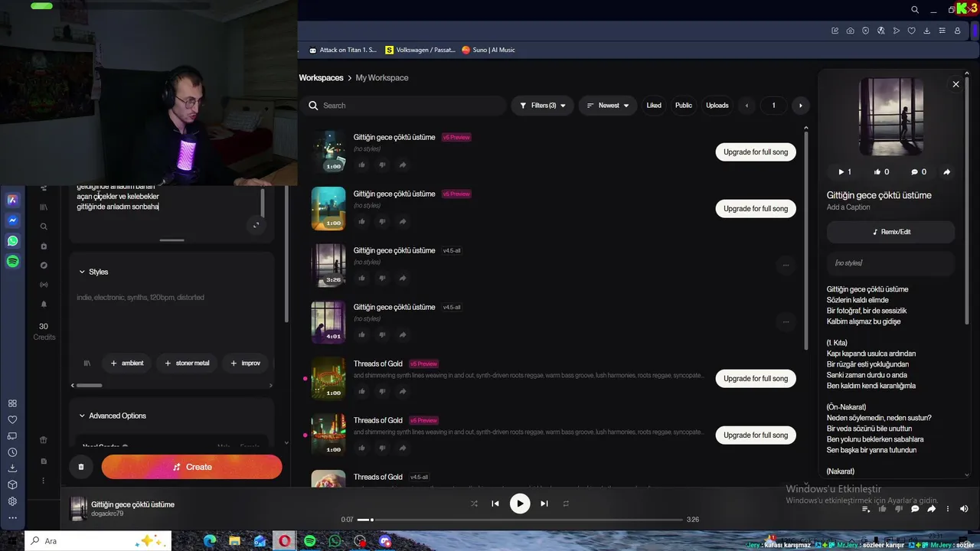Play the song in the detail panel
The width and height of the screenshot is (980, 551).
tap(844, 172)
